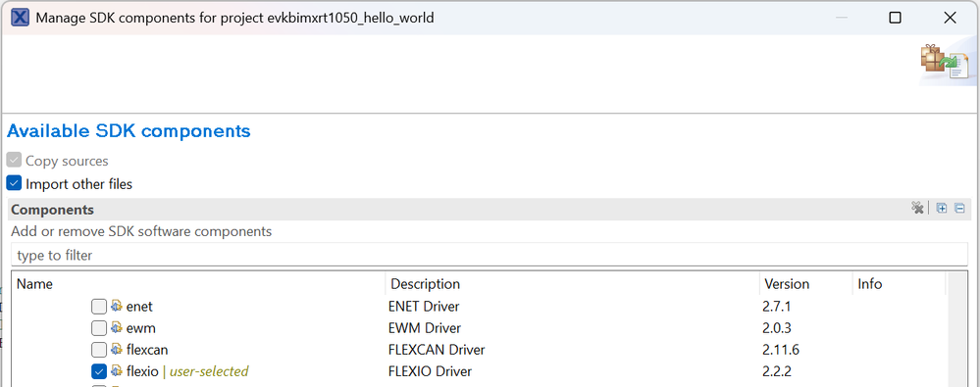
Task: Check the enet component checkbox
Action: coord(99,307)
